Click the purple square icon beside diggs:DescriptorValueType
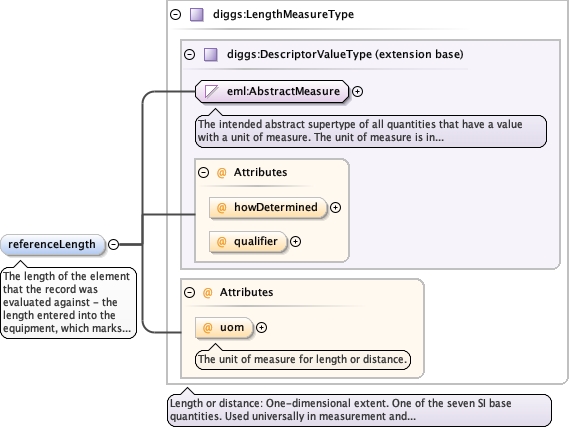The height and width of the screenshot is (430, 570). (210, 55)
